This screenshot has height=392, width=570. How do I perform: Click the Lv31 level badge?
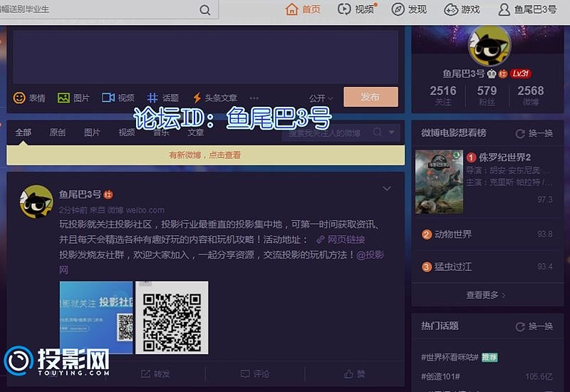pos(521,73)
